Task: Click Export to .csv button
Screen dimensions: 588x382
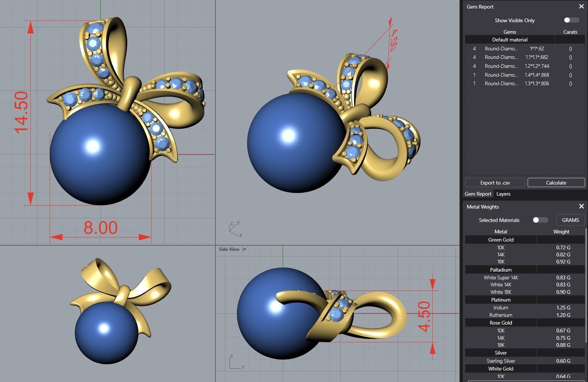Action: (x=495, y=183)
